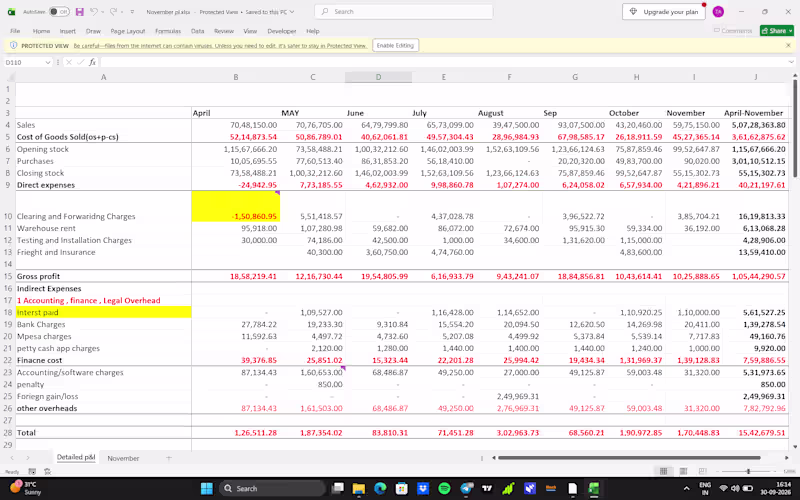Dismiss the Protected View message bar
The height and width of the screenshot is (500, 800).
(x=788, y=45)
